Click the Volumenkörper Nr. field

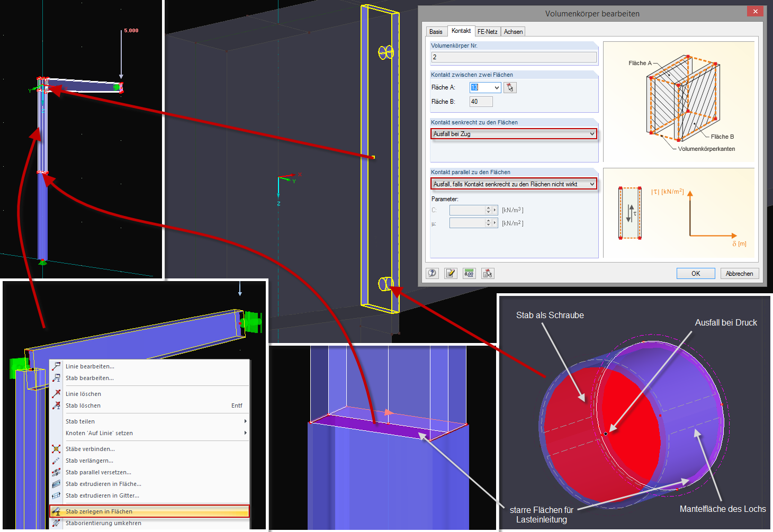click(x=514, y=57)
